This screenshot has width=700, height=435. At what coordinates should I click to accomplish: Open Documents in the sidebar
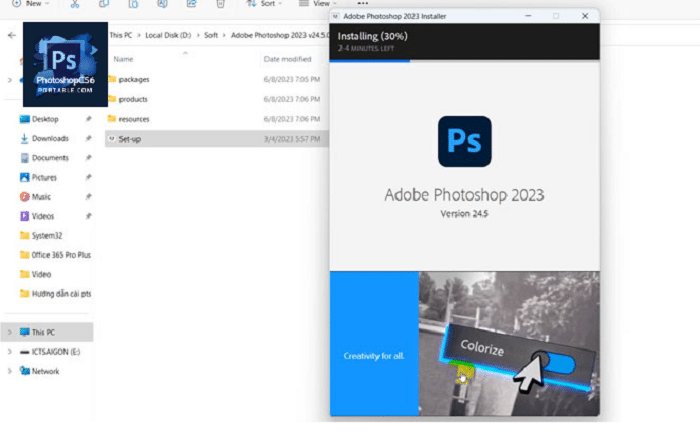(x=50, y=158)
